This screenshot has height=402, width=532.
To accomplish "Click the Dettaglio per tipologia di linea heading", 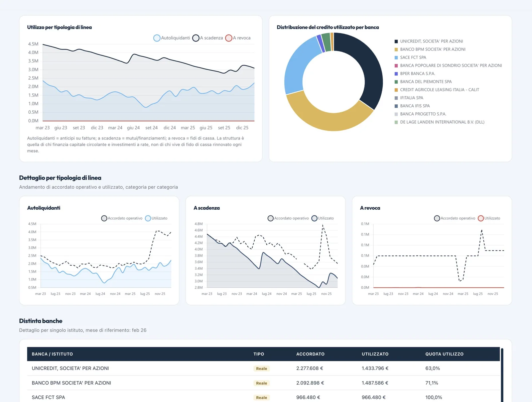I will click(x=60, y=178).
